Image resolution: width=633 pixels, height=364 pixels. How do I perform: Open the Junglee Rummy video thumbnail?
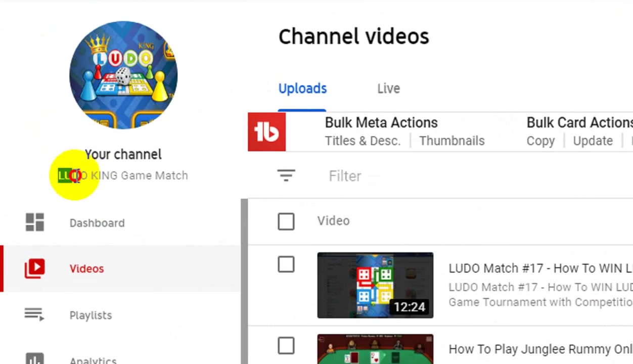375,349
